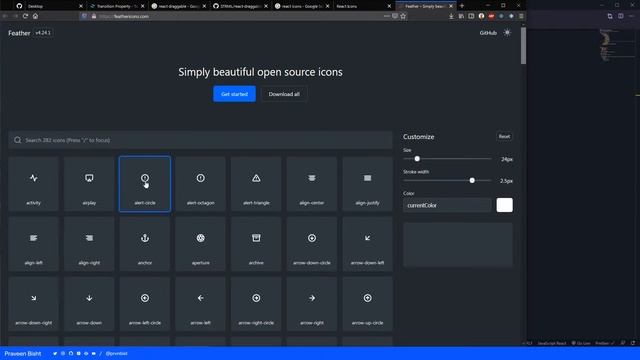Choose the alert-octagon icon
Viewport: 640px width, 360px height.
coord(200,184)
